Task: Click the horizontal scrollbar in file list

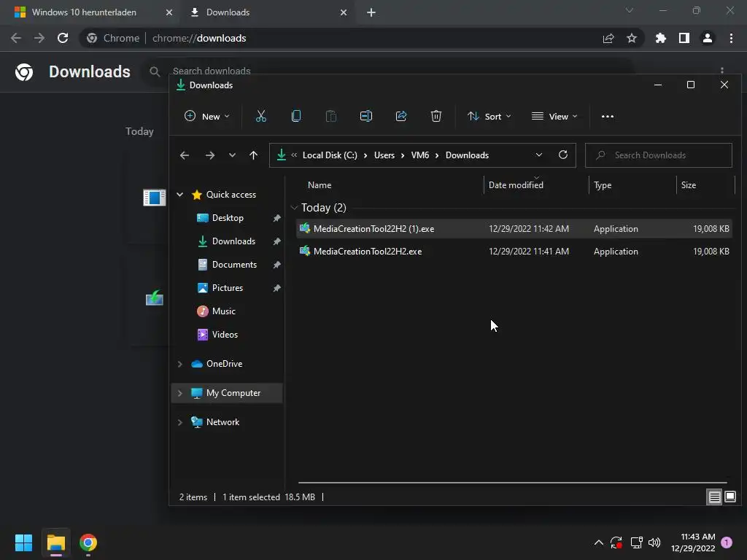Action: [512, 483]
